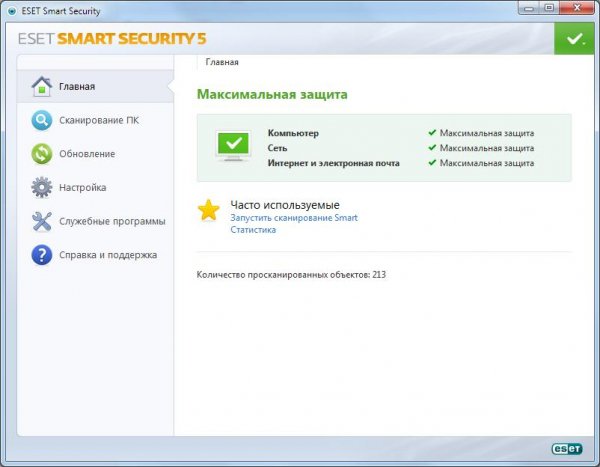Click the checkmark next to Сеть status
The width and height of the screenshot is (600, 467).
point(432,147)
